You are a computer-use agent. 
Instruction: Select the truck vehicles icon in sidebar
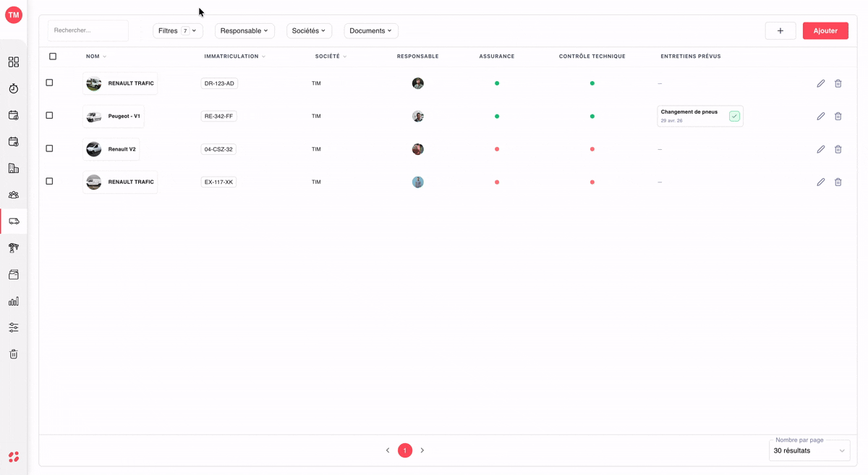pyautogui.click(x=14, y=222)
